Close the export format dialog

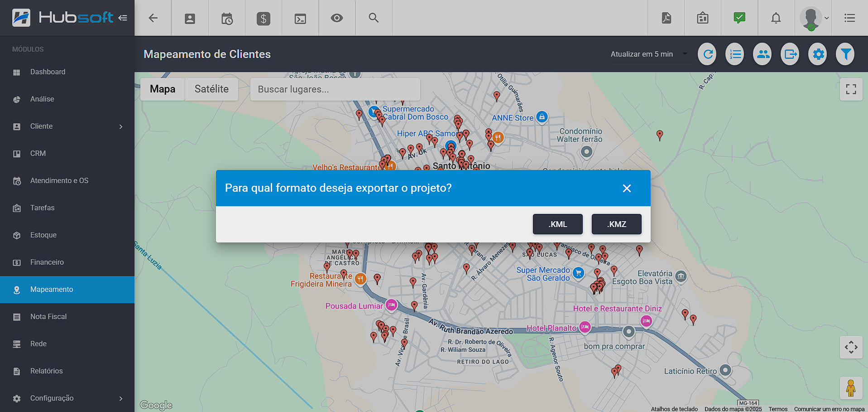click(x=627, y=188)
